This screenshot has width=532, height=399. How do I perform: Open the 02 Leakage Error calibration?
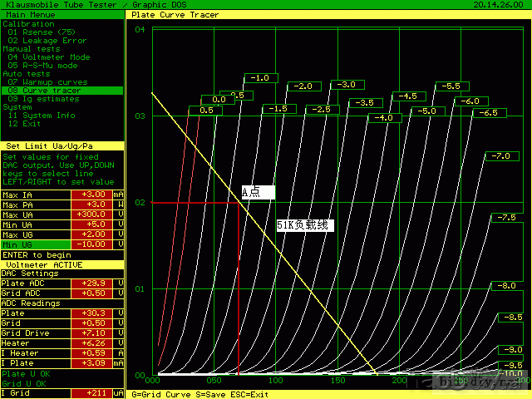47,40
